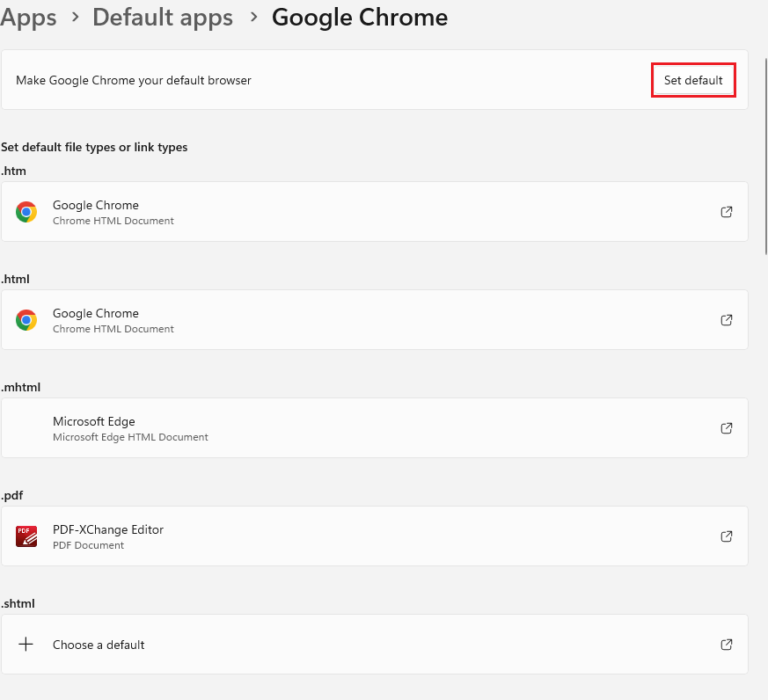Viewport: 768px width, 700px height.
Task: Click the Google Chrome breadcrumb title
Action: (x=360, y=18)
